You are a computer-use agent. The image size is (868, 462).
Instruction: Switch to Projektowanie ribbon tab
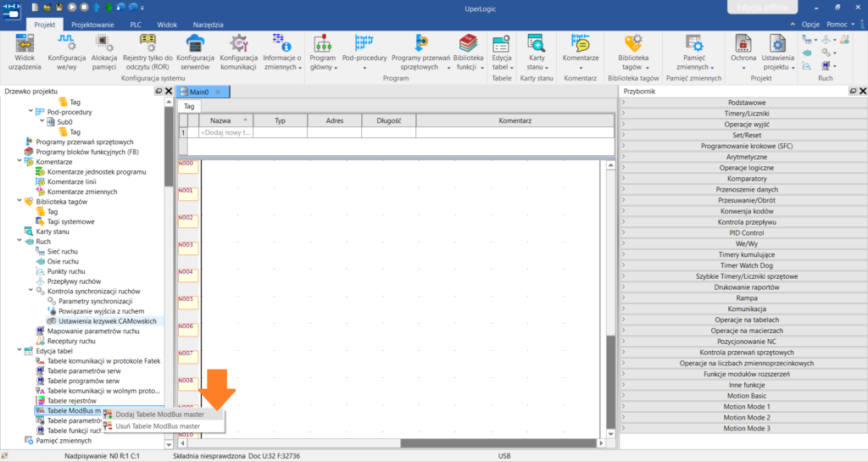[92, 25]
